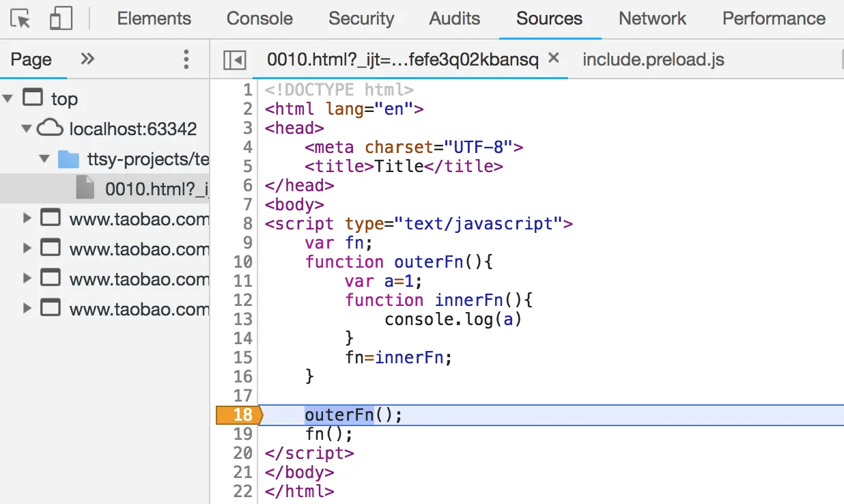Switch to the Performance tab

tap(774, 19)
